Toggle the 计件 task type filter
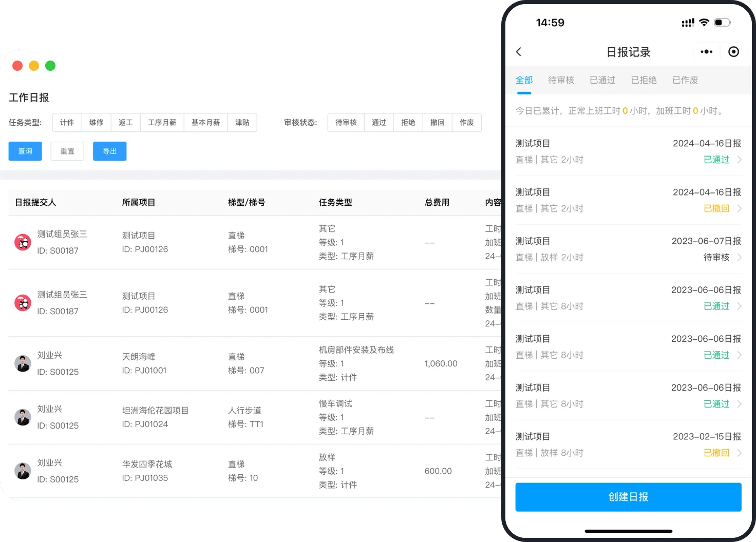The image size is (756, 542). click(67, 122)
